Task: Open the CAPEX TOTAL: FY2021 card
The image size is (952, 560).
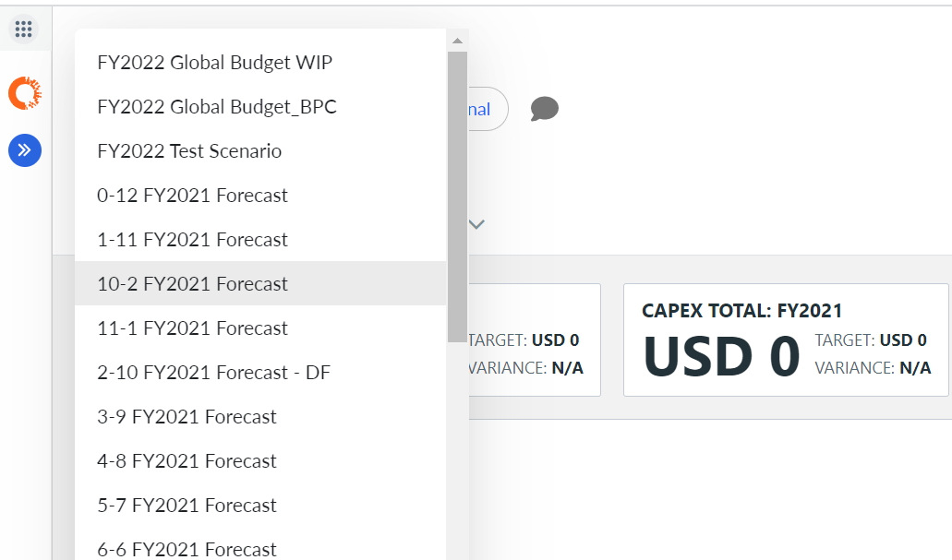Action: (786, 340)
